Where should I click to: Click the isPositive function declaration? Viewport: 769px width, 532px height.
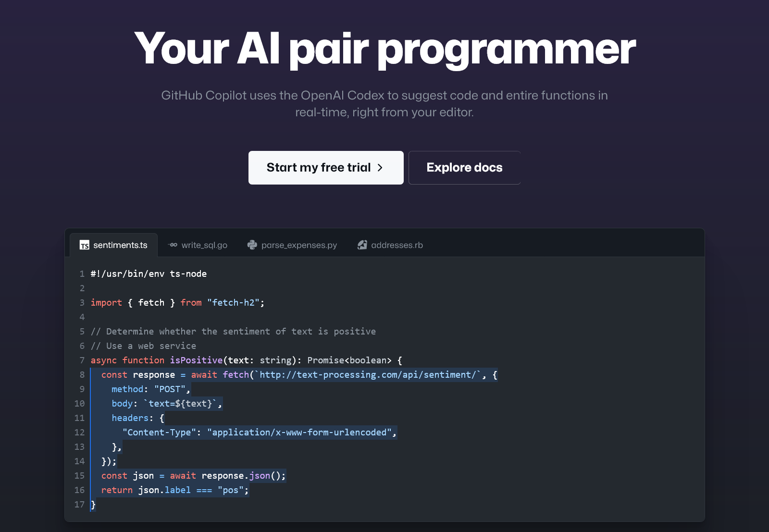coord(197,360)
